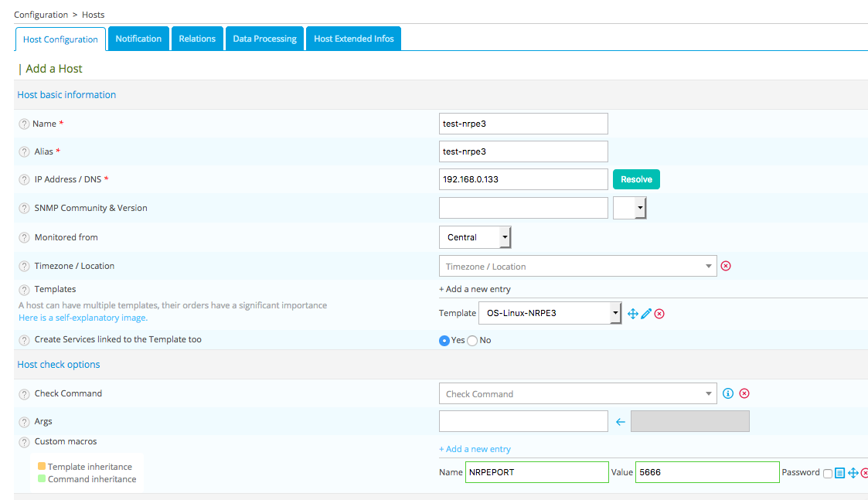Open the 'Here is a self-explanatory image' link

(x=83, y=318)
